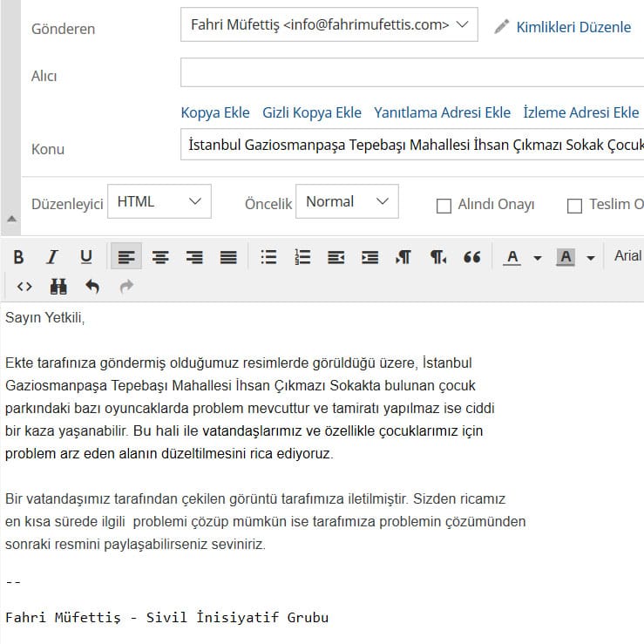Click the Alıcı recipient field

point(412,72)
